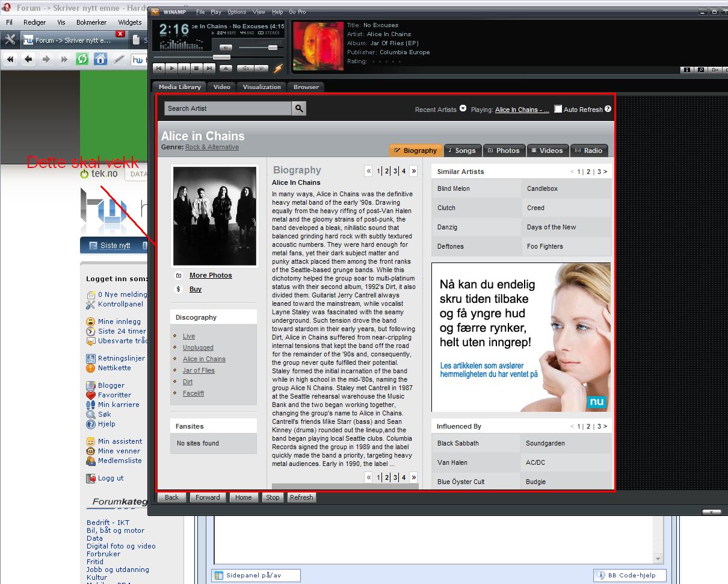This screenshot has height=584, width=728.
Task: Click the Jar of Flies album art thumbnail
Action: pyautogui.click(x=318, y=46)
